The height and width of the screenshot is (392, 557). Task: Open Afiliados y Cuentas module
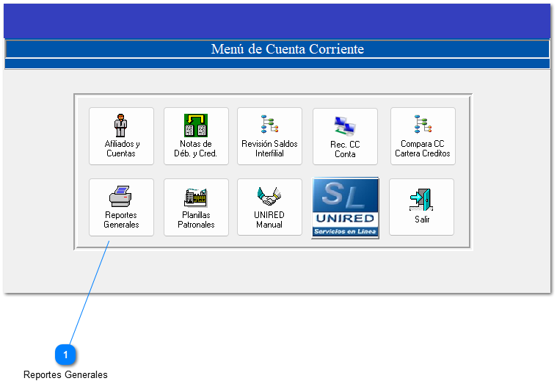(x=121, y=136)
